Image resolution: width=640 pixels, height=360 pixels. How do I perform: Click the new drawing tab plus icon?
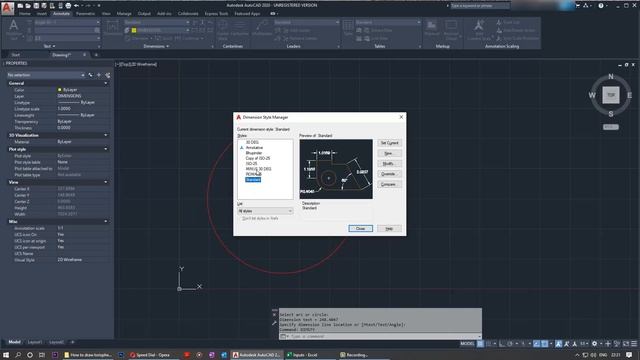[96, 55]
